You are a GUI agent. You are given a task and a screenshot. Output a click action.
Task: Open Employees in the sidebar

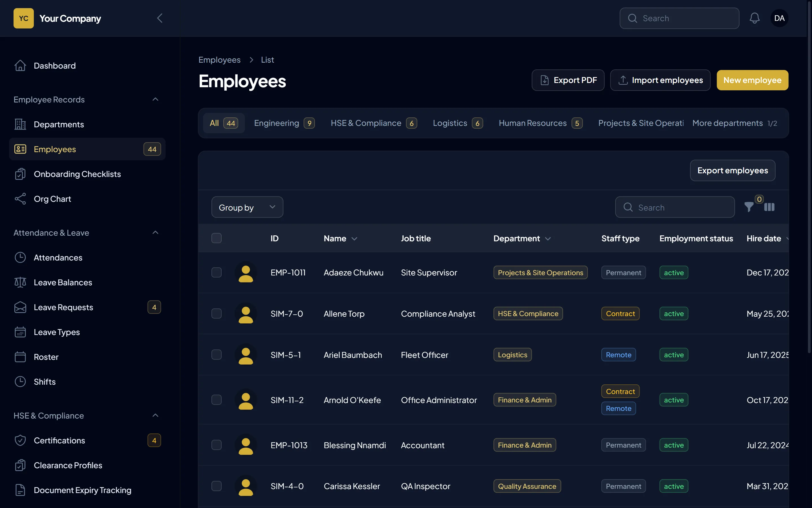click(87, 149)
